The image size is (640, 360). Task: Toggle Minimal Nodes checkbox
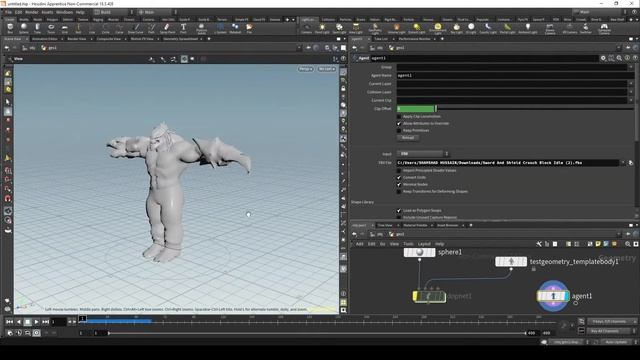pyautogui.click(x=399, y=184)
